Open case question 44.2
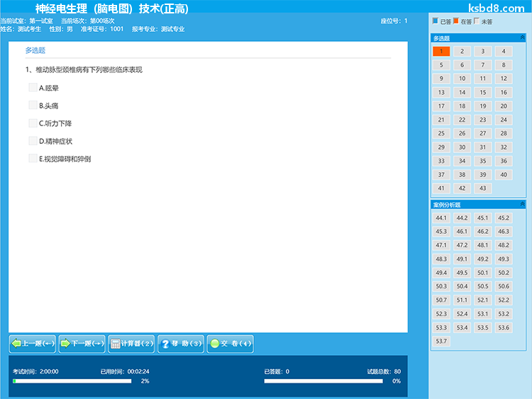 coord(462,218)
